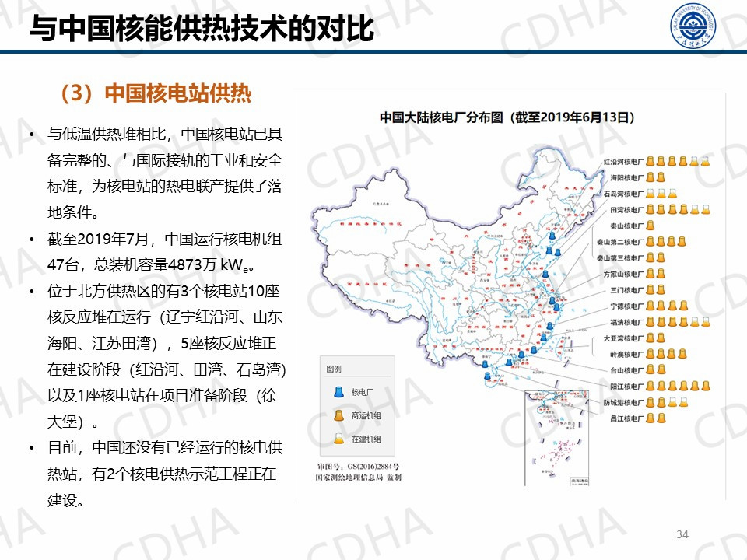This screenshot has height=560, width=747.
Task: Select the 田湾核电厂 label
Action: tap(626, 210)
